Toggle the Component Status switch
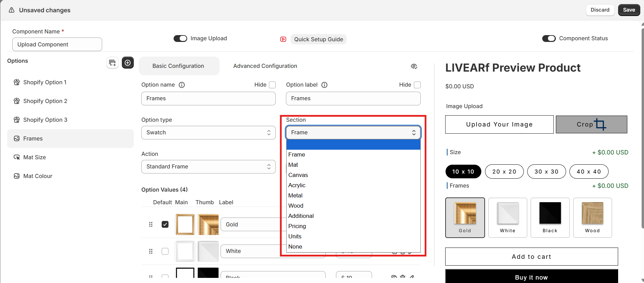Viewport: 644px width, 283px height. coord(549,39)
